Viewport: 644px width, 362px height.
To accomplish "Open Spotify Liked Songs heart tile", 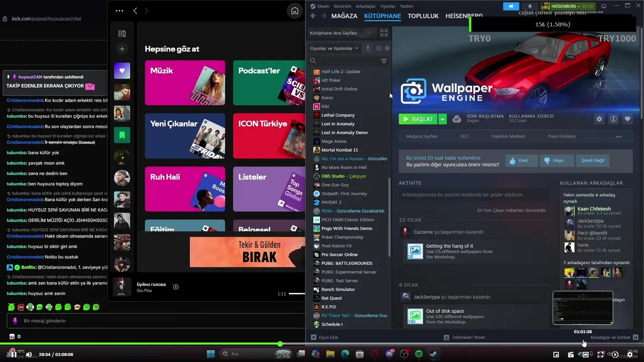I will 122,71.
